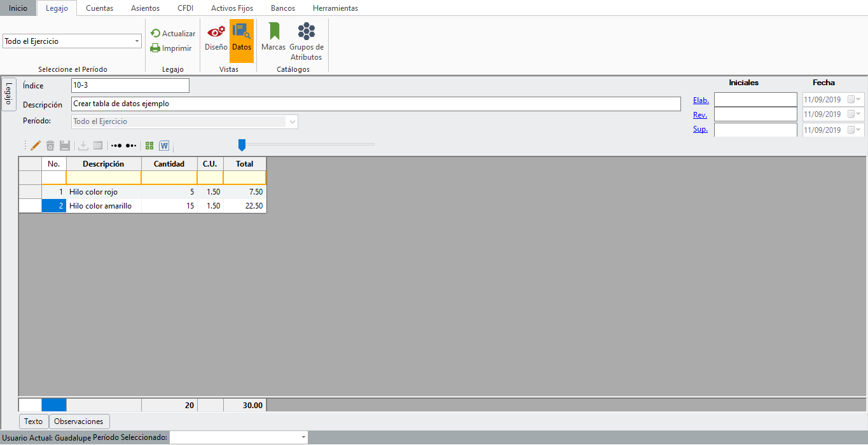Viewport: 868px width, 445px height.
Task: Open the Elab. date picker dropdown
Action: [x=859, y=99]
